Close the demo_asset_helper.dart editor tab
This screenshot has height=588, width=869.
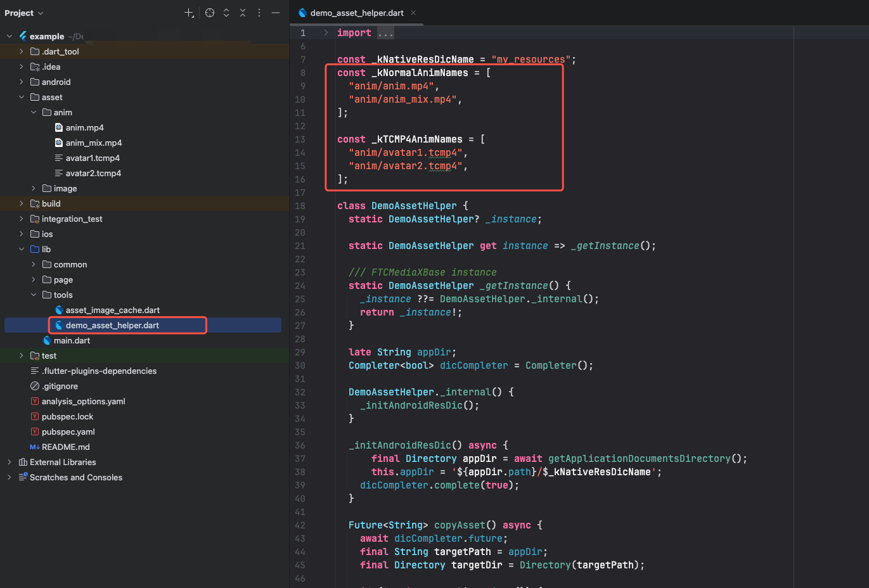(x=413, y=13)
